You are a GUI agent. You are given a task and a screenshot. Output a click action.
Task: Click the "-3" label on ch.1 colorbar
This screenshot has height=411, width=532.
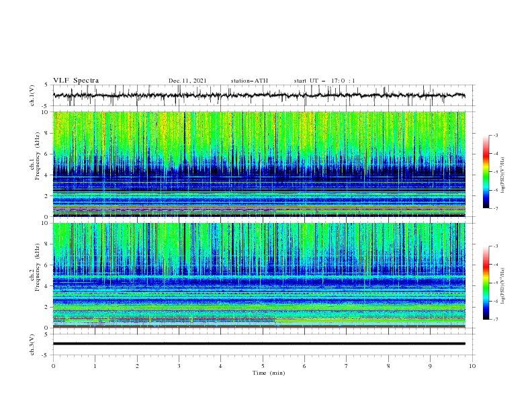click(x=495, y=135)
